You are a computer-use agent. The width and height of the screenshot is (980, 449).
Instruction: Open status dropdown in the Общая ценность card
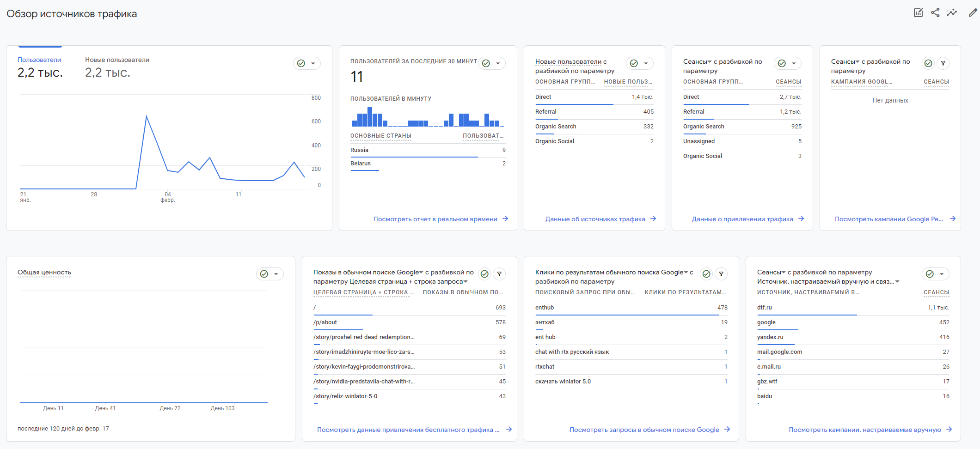pyautogui.click(x=270, y=274)
